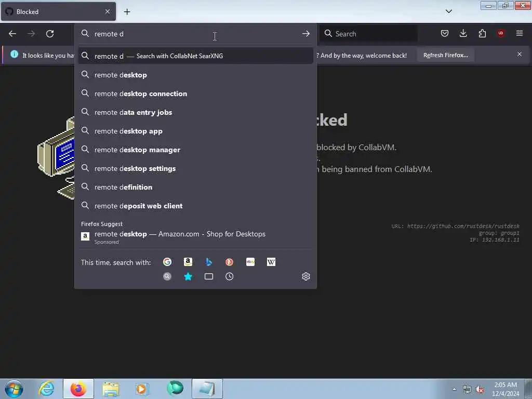Screen dimensions: 532x399
Task: Open the Pocket save icon
Action: 445,33
